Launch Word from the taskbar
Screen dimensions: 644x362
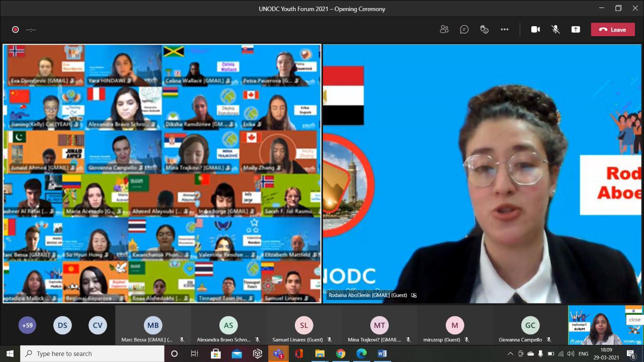[382, 353]
